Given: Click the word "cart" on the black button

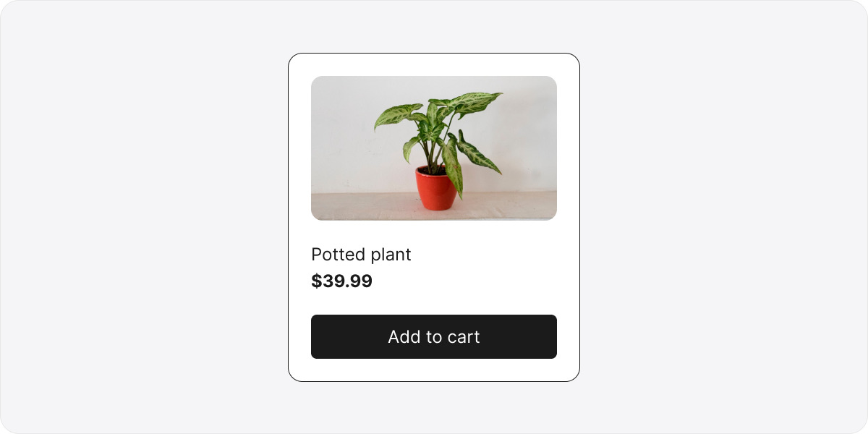Looking at the screenshot, I should 464,337.
